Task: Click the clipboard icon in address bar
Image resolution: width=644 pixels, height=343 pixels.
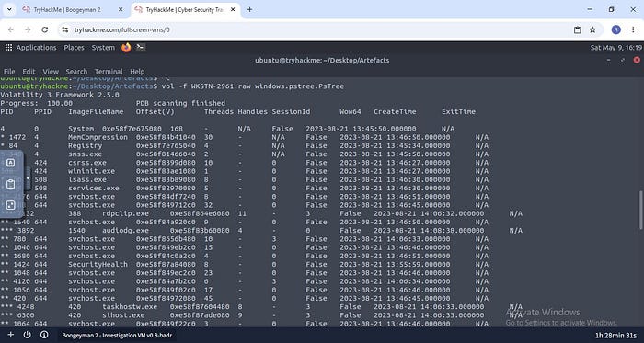Action: (x=578, y=29)
